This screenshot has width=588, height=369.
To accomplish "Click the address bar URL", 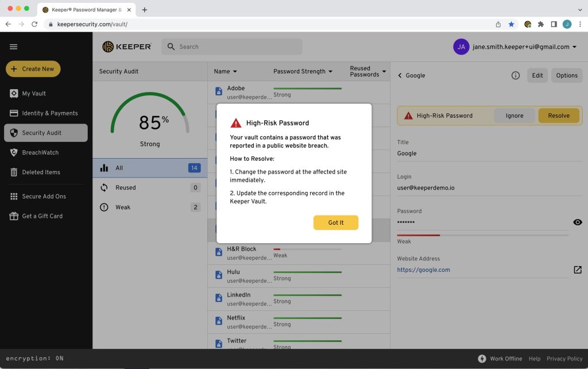I will pos(92,24).
